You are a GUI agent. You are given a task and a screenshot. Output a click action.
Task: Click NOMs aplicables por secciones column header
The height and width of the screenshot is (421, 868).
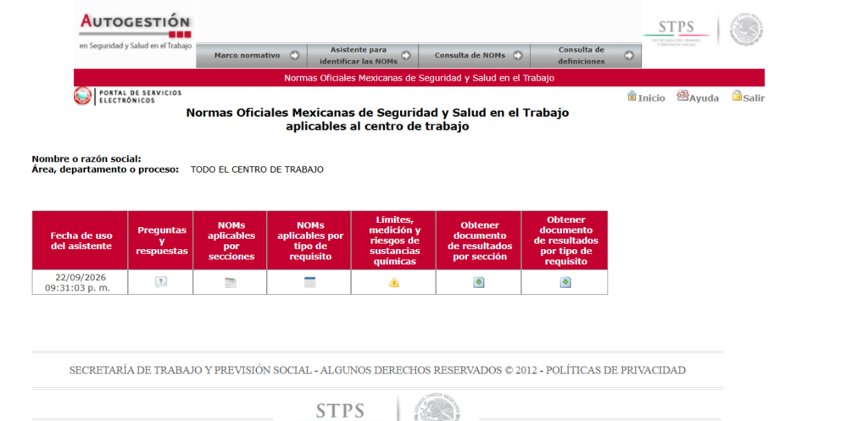(x=230, y=241)
